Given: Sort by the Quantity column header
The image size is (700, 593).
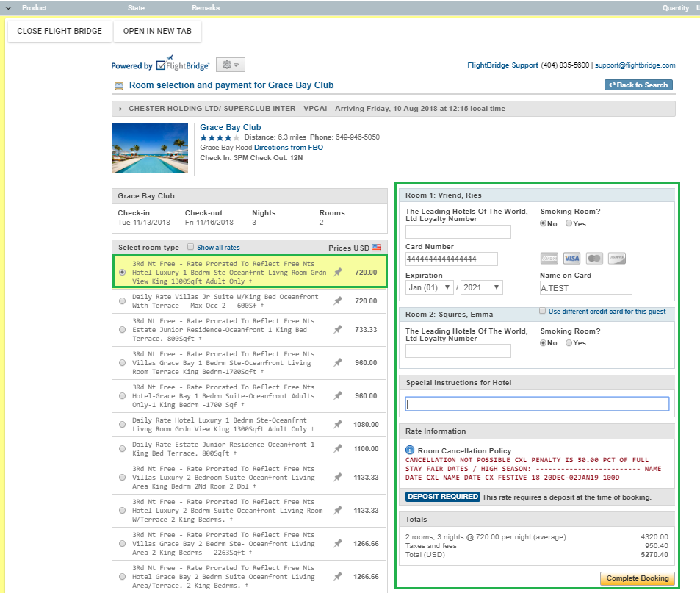Looking at the screenshot, I should click(676, 8).
